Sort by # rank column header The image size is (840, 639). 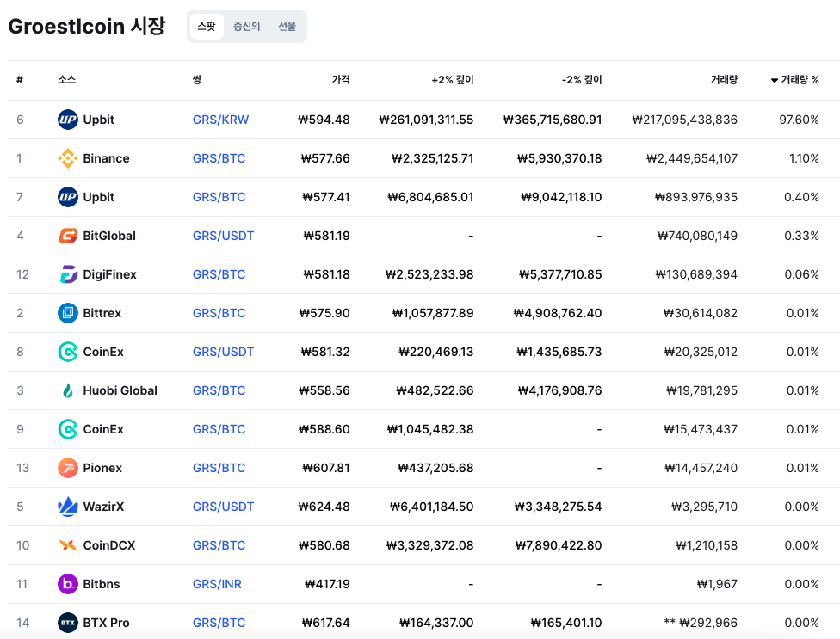pos(20,80)
